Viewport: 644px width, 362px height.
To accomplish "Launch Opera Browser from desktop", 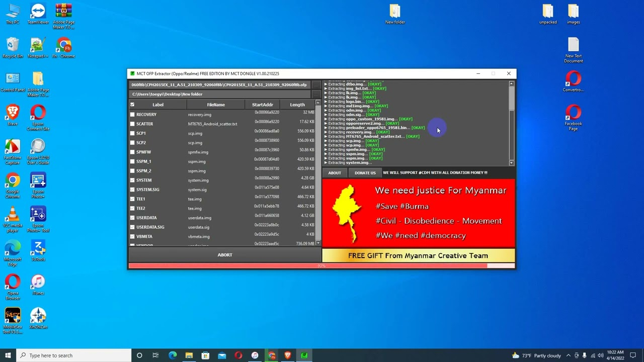I will coord(13,287).
